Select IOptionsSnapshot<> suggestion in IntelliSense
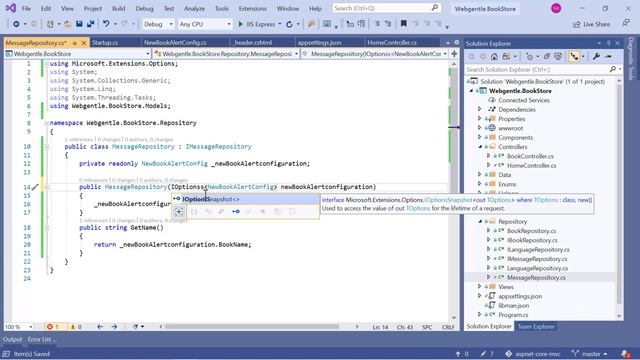 245,199
